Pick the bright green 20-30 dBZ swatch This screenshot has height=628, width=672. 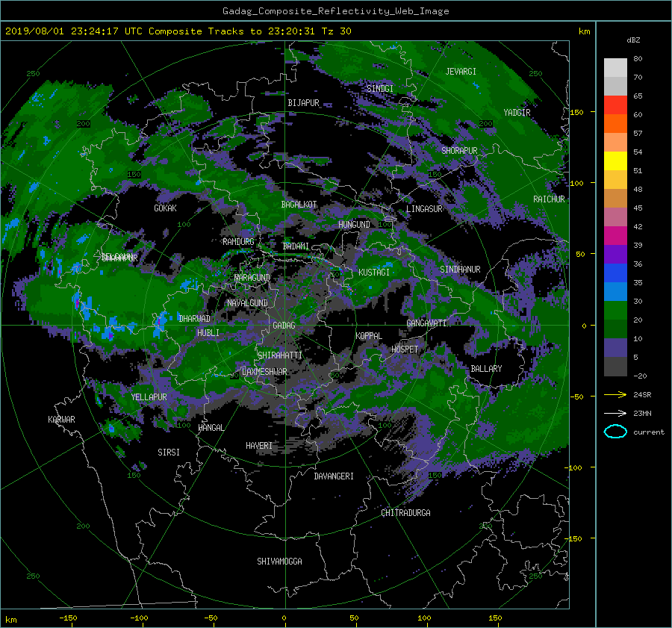(615, 311)
